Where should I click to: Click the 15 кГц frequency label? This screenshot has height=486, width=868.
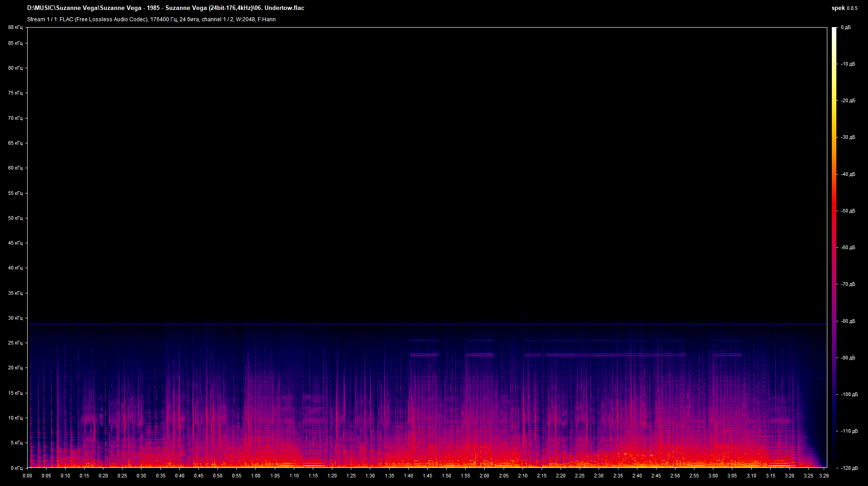pos(15,393)
